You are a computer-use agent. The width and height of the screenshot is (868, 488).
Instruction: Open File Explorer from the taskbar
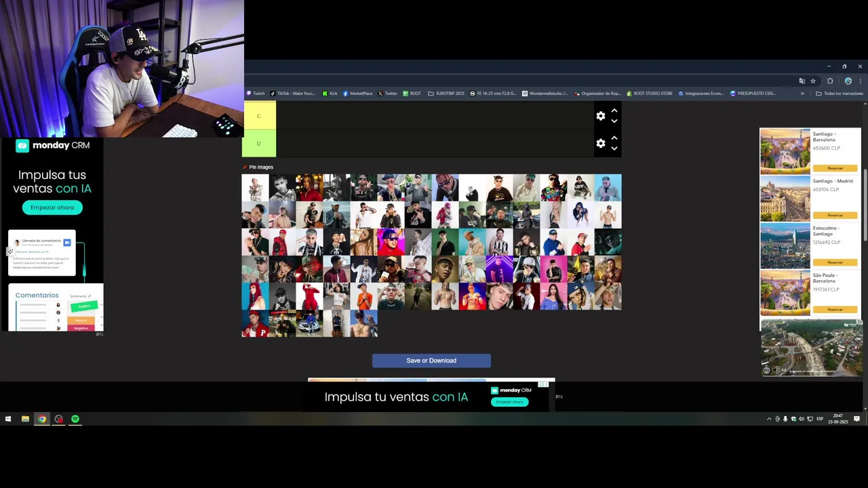pos(25,419)
